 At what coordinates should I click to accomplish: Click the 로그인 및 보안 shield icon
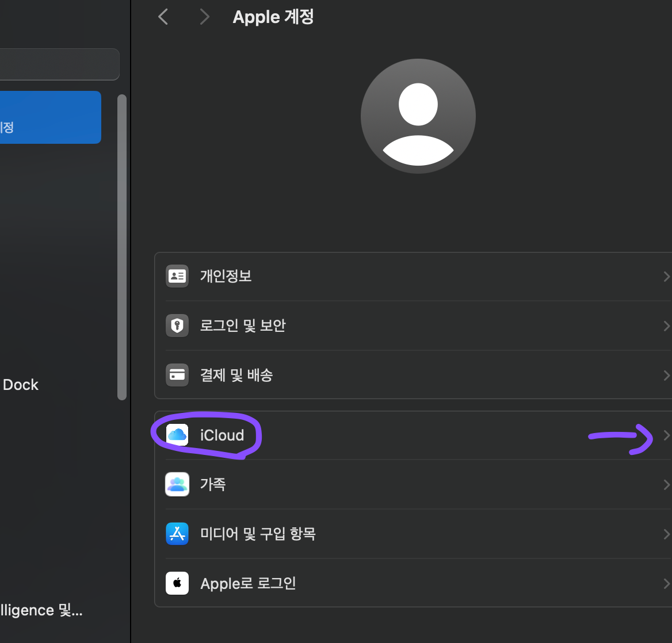click(x=177, y=326)
